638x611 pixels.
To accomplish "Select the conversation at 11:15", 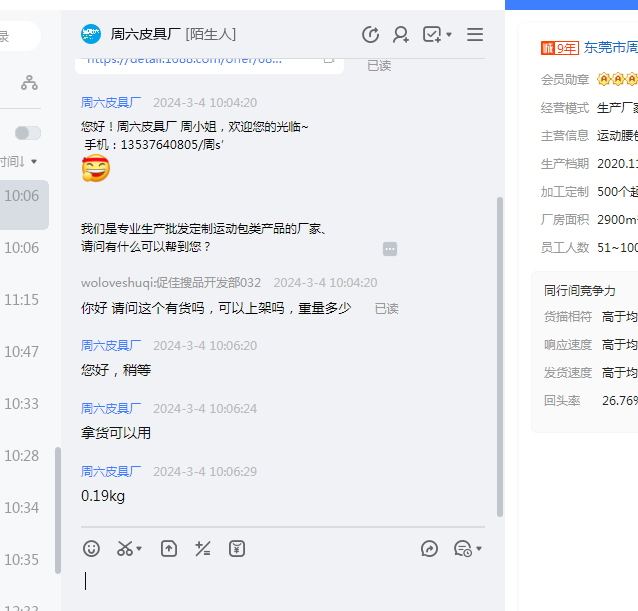I will [x=21, y=299].
